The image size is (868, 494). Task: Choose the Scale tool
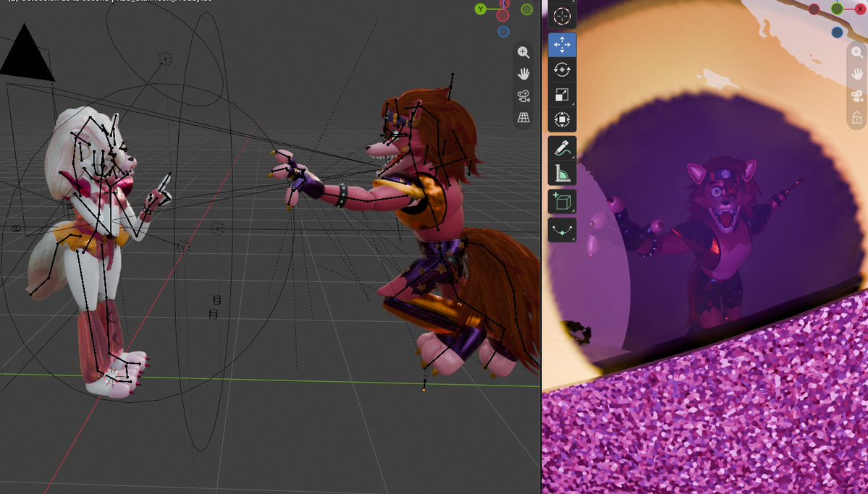pos(562,95)
